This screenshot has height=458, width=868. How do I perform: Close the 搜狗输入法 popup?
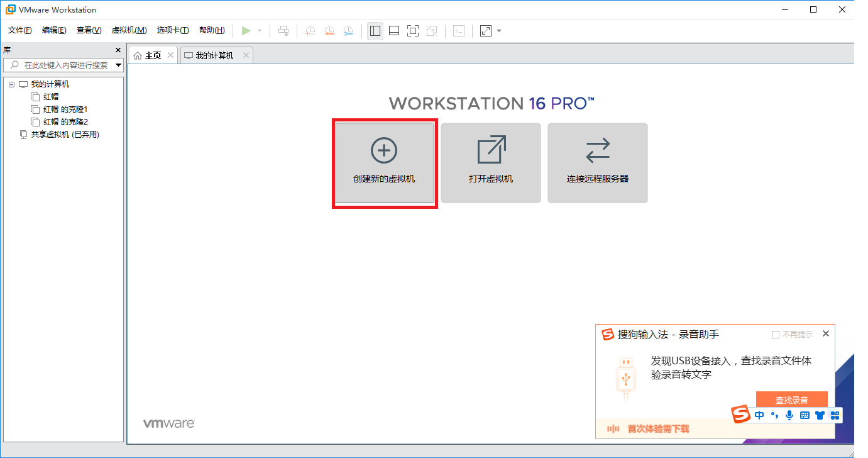pos(826,333)
